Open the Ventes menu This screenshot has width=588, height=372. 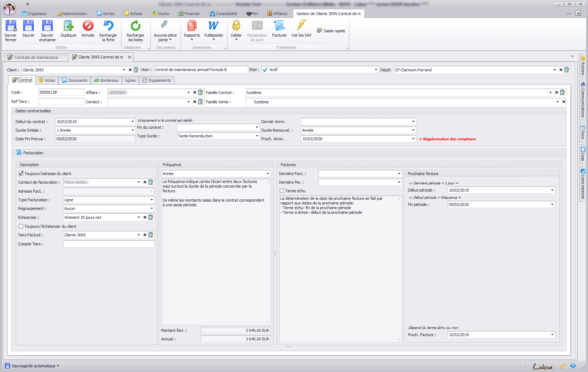[x=105, y=14]
